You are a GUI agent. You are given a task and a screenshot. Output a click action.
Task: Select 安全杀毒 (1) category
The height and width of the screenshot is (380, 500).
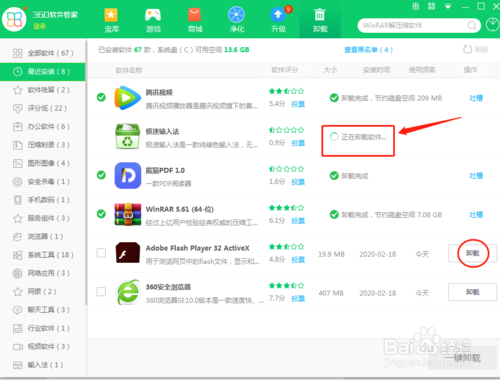(43, 181)
